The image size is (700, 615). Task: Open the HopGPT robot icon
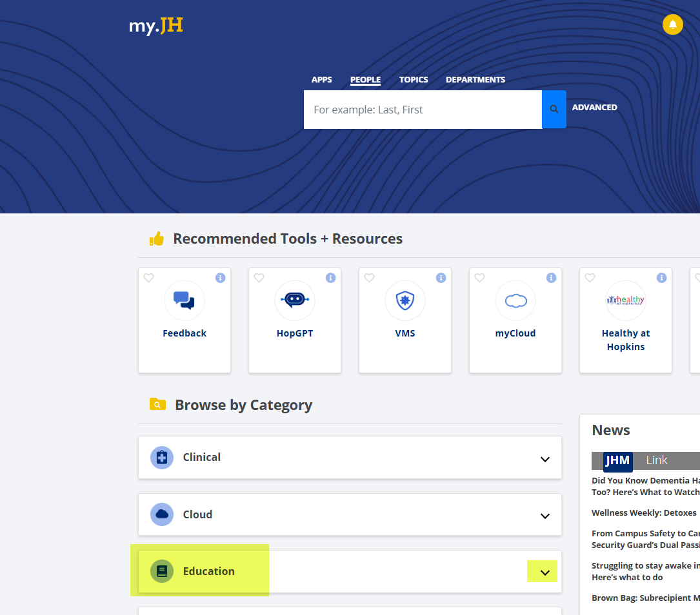295,300
